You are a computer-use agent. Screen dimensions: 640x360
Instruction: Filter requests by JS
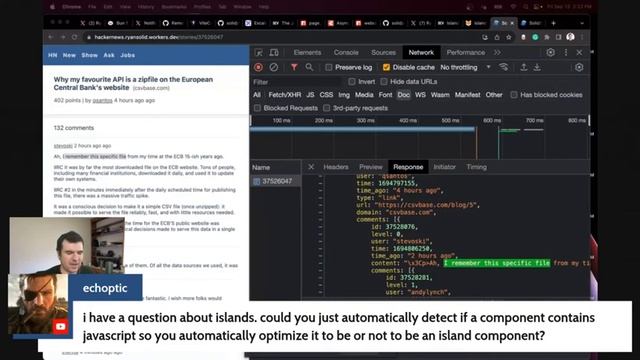click(x=310, y=95)
